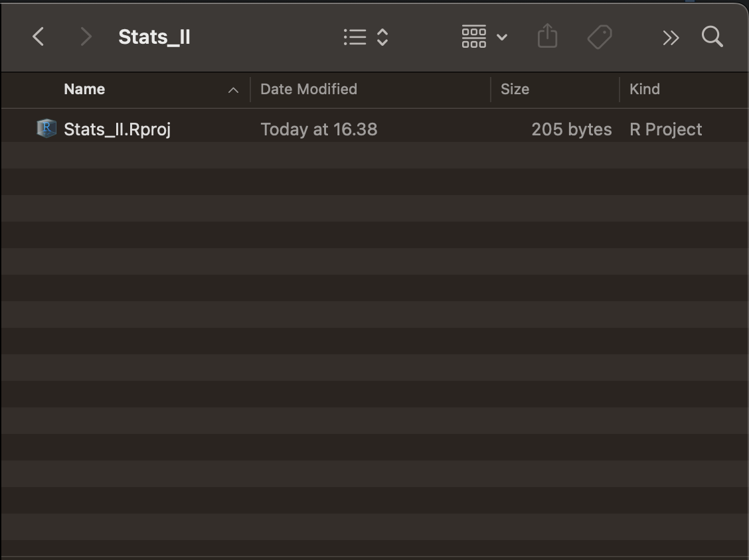The width and height of the screenshot is (749, 560).
Task: Click the Today at 16.38 date cell
Action: point(319,129)
